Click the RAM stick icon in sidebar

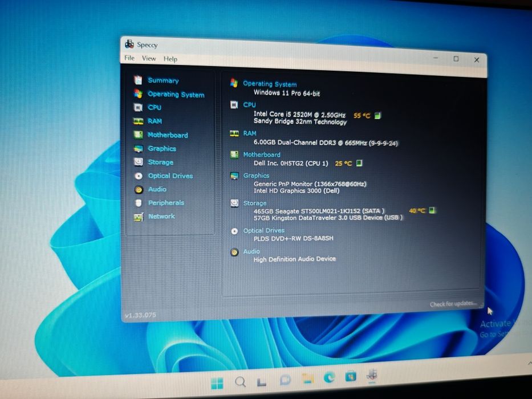tap(138, 121)
